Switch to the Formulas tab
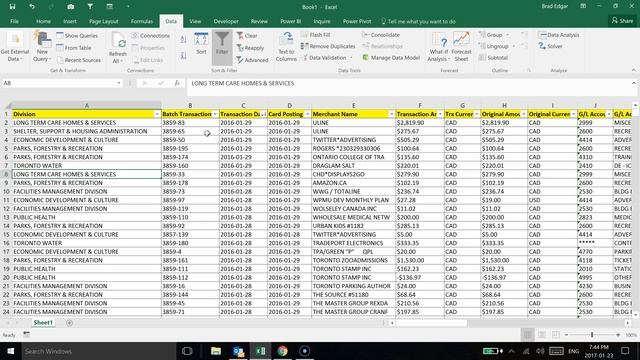Viewport: 640px width, 360px height. (142, 21)
